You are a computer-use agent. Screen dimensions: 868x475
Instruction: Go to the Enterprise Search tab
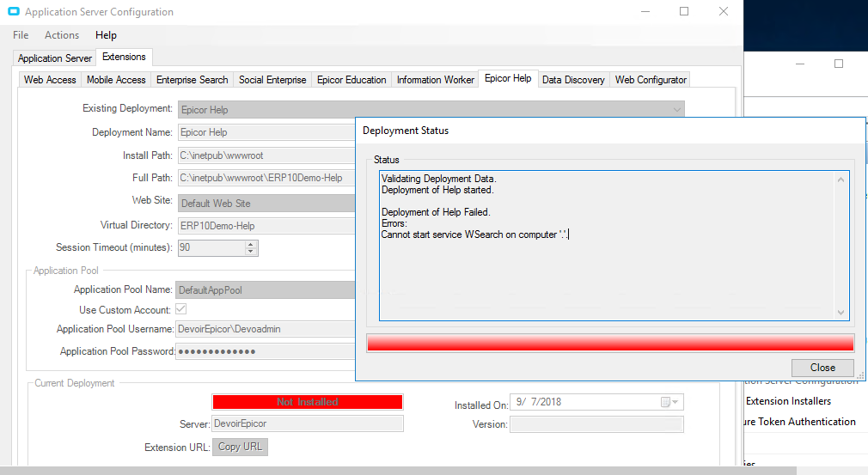tap(193, 80)
